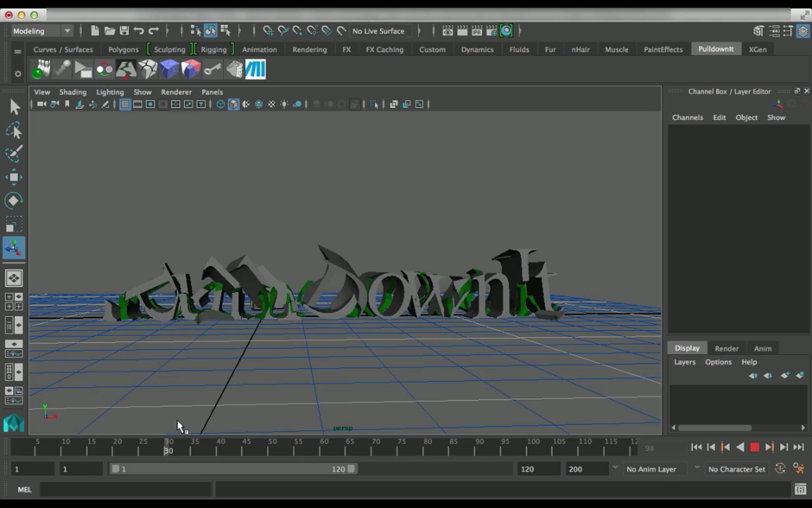Switch to the XGen shelf tab

point(758,49)
